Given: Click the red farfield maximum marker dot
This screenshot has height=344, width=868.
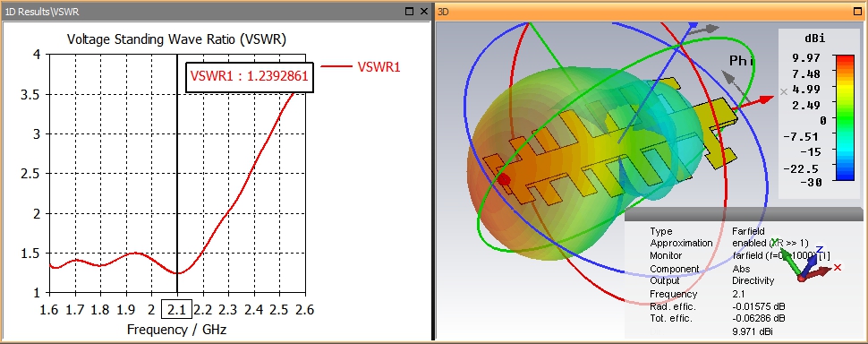Looking at the screenshot, I should tap(504, 179).
